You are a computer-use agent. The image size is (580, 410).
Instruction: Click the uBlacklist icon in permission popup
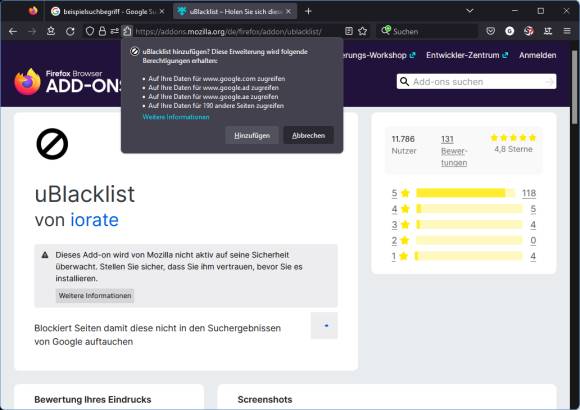tap(135, 51)
